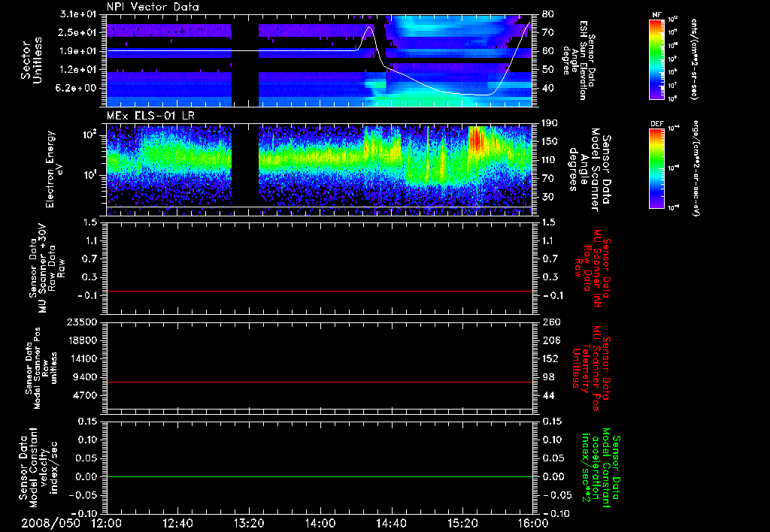
Task: Click the 98 telemetry tick value
Action: [547, 377]
